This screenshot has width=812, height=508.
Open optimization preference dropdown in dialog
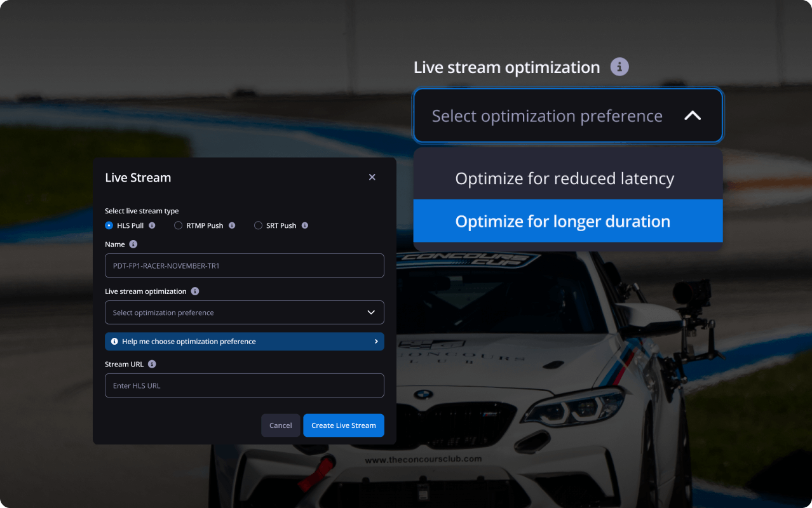[x=244, y=312]
